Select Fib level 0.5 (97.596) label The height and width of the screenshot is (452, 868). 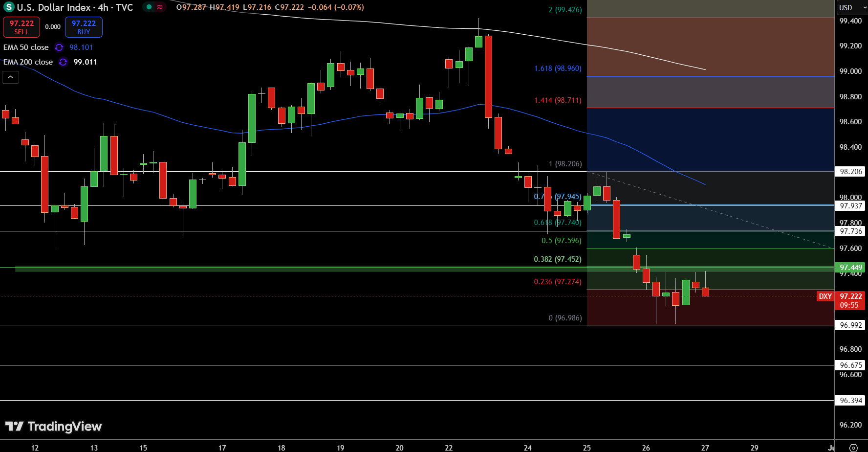562,241
